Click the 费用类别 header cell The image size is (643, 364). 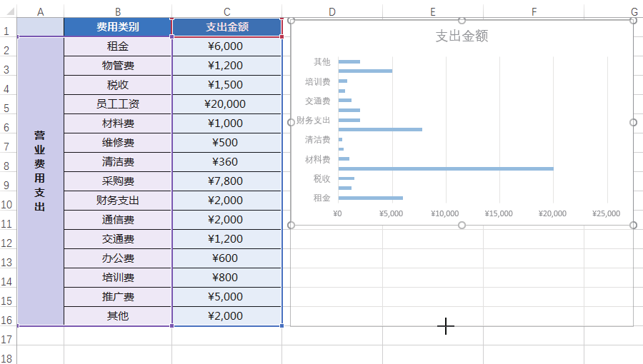click(118, 27)
